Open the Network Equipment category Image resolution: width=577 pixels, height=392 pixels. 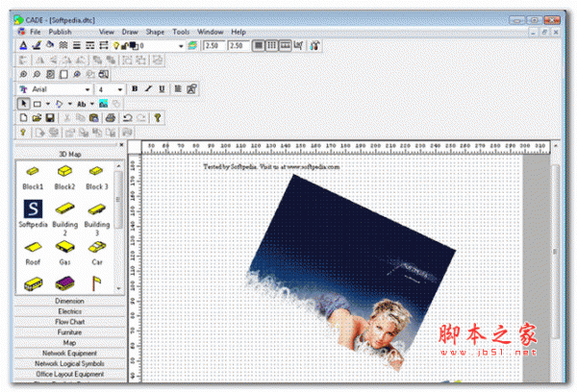(x=69, y=353)
